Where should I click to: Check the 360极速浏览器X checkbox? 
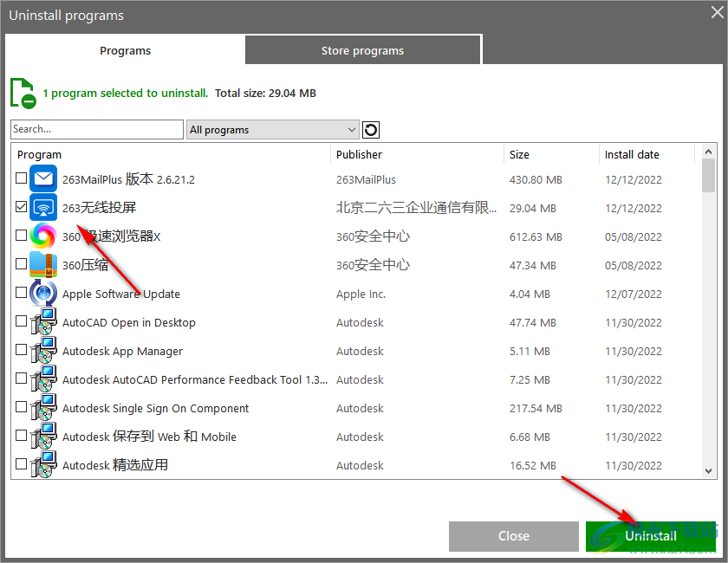point(21,236)
